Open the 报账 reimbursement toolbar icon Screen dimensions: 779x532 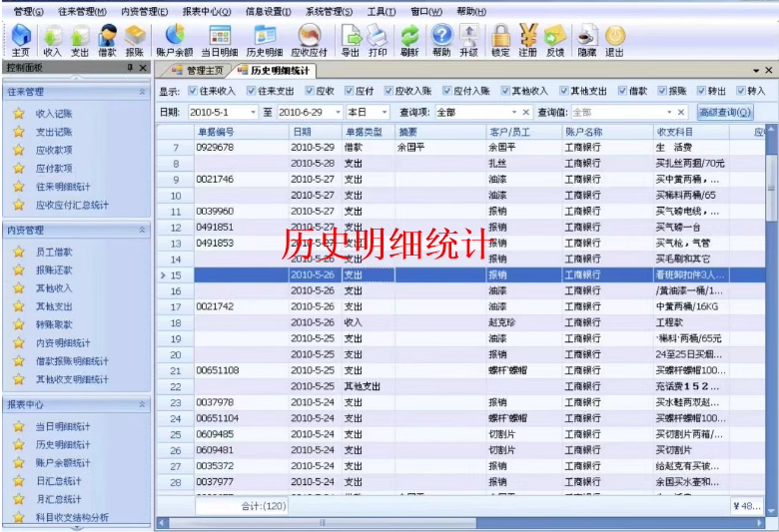(x=134, y=40)
